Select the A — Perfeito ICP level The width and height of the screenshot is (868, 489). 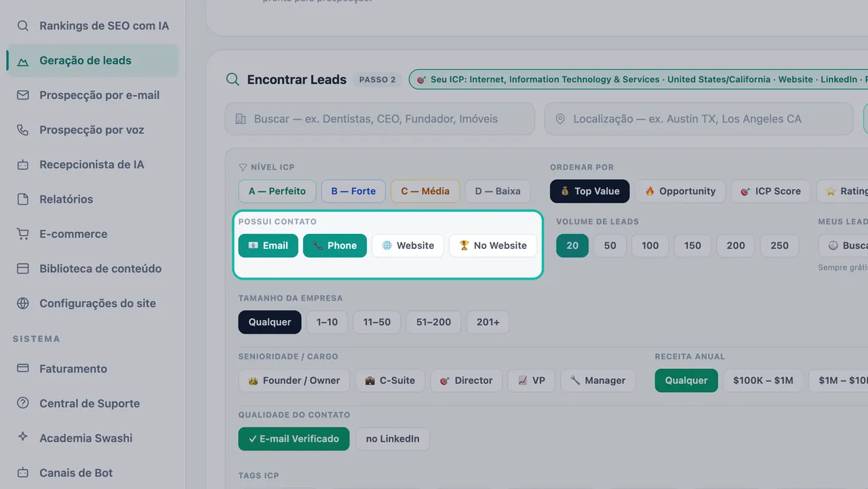(x=277, y=191)
